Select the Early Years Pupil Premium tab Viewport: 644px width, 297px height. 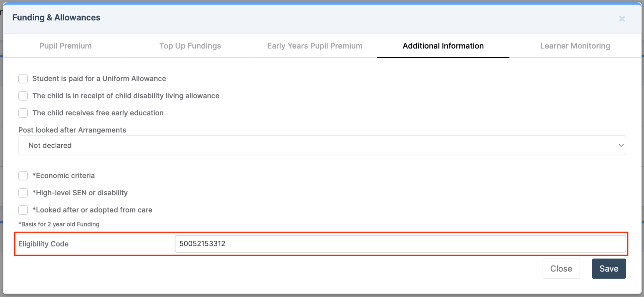pyautogui.click(x=314, y=46)
